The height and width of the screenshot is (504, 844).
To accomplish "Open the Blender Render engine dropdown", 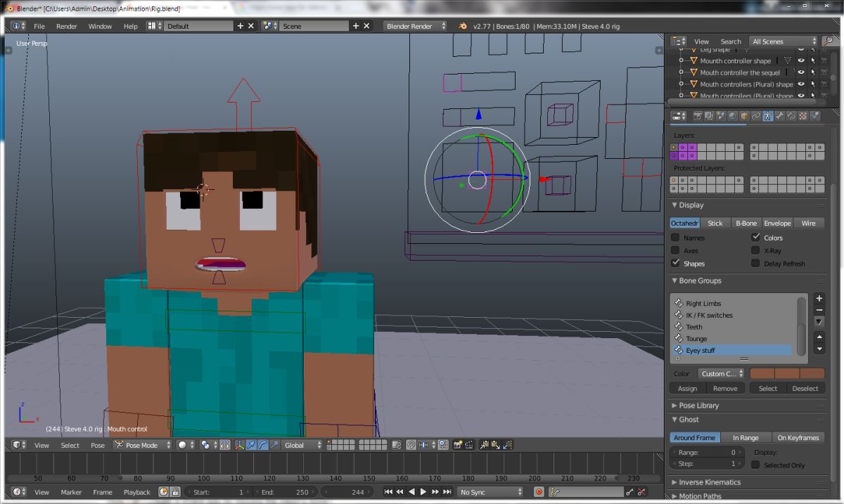I will coord(416,26).
